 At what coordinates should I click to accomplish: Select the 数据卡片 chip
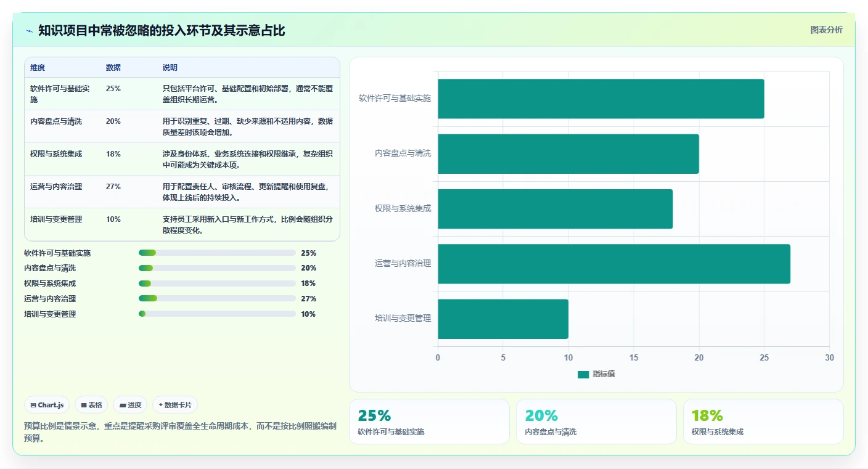175,405
